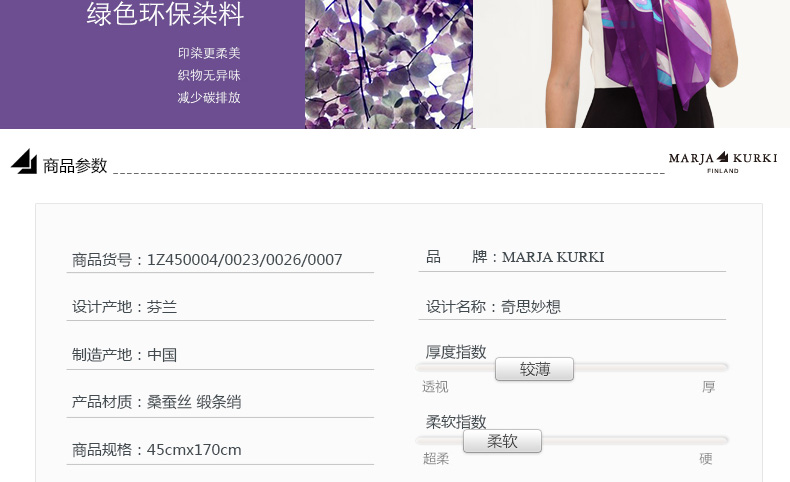This screenshot has width=790, height=482.
Task: Click the 柔软 softness slider handle
Action: 502,441
